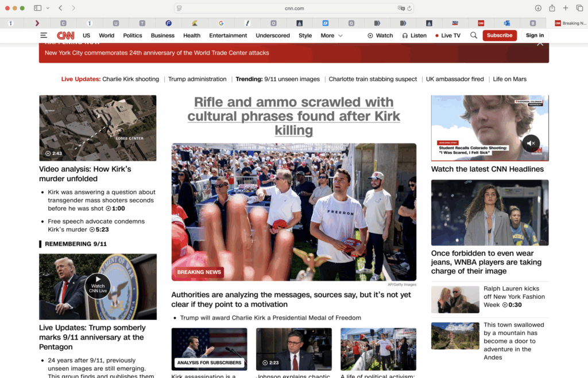The width and height of the screenshot is (588, 378).
Task: Open the Style section
Action: point(305,35)
